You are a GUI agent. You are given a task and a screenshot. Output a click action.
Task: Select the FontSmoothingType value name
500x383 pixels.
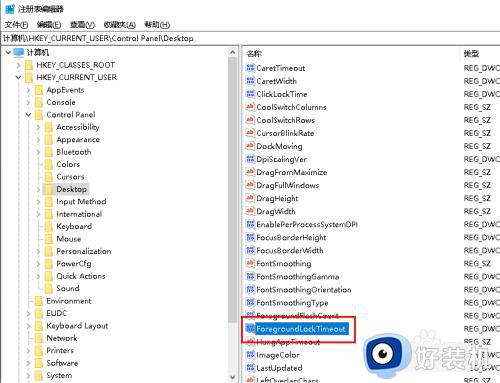pyautogui.click(x=292, y=303)
